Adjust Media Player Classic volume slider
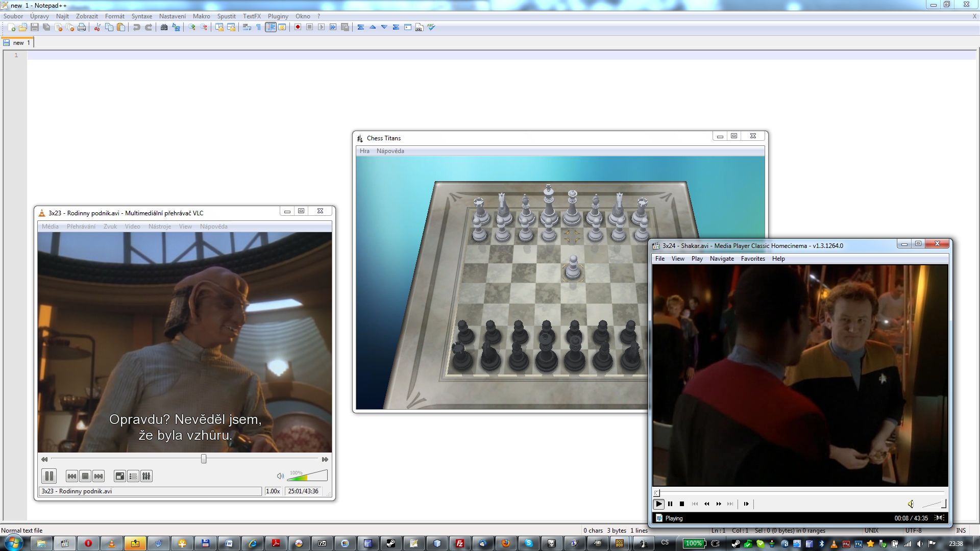The image size is (980, 551). [934, 504]
